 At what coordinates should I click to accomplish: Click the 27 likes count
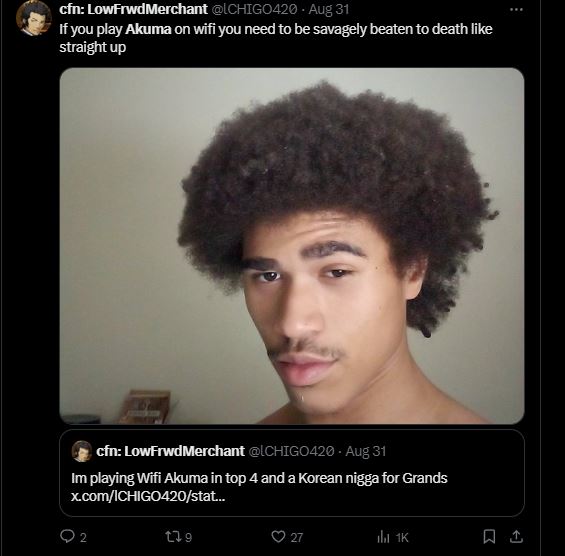tap(297, 537)
